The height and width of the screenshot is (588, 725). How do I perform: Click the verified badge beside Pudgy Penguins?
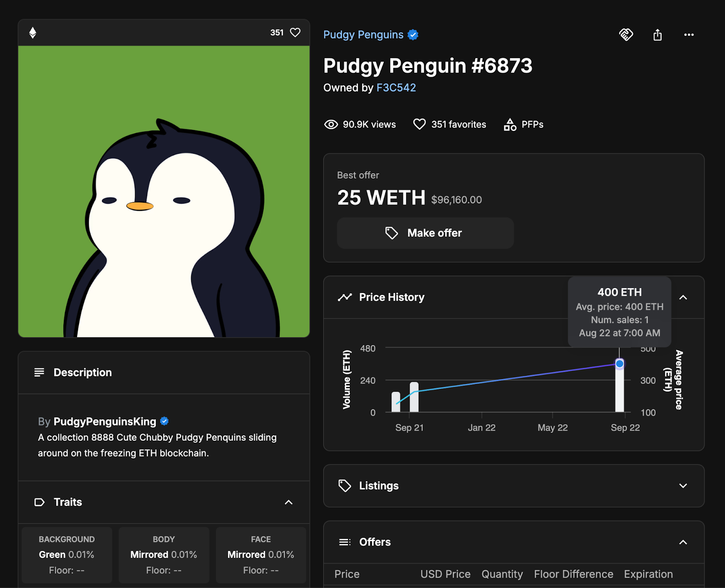[x=413, y=35]
